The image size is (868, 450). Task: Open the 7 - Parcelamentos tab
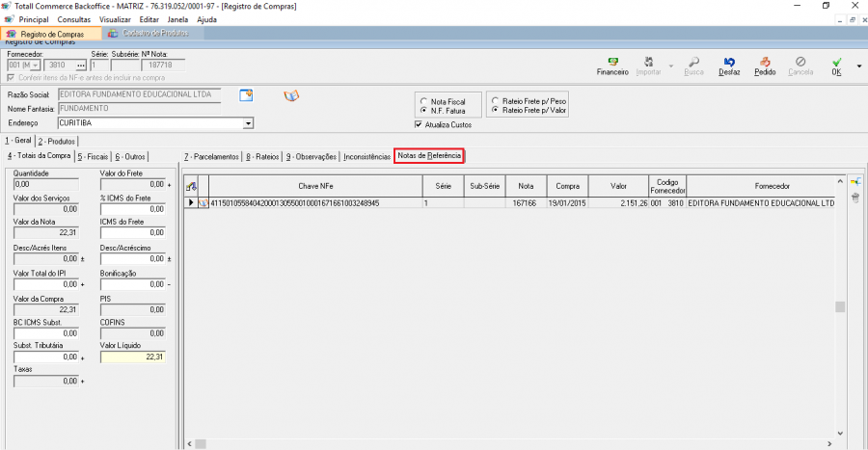[x=210, y=156]
